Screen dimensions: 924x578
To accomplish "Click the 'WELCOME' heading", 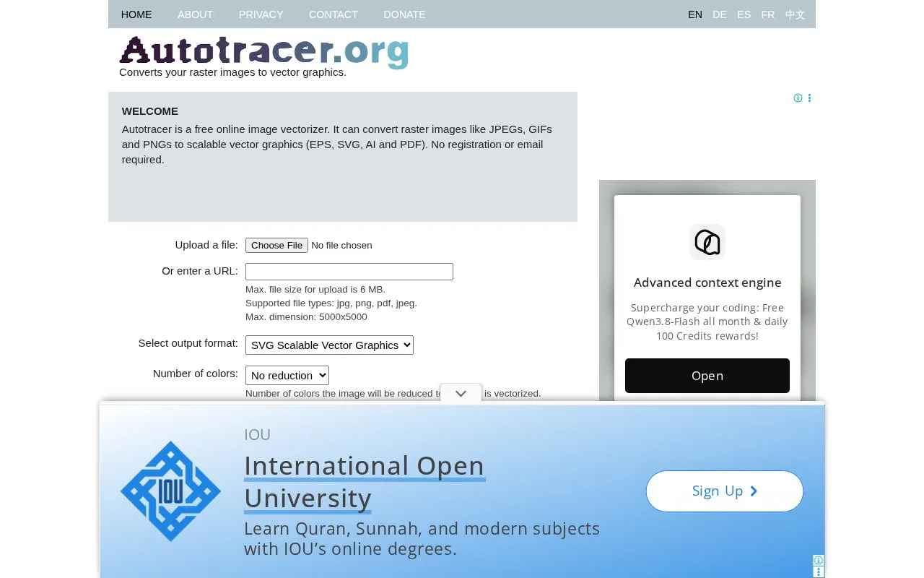I will pos(150,111).
